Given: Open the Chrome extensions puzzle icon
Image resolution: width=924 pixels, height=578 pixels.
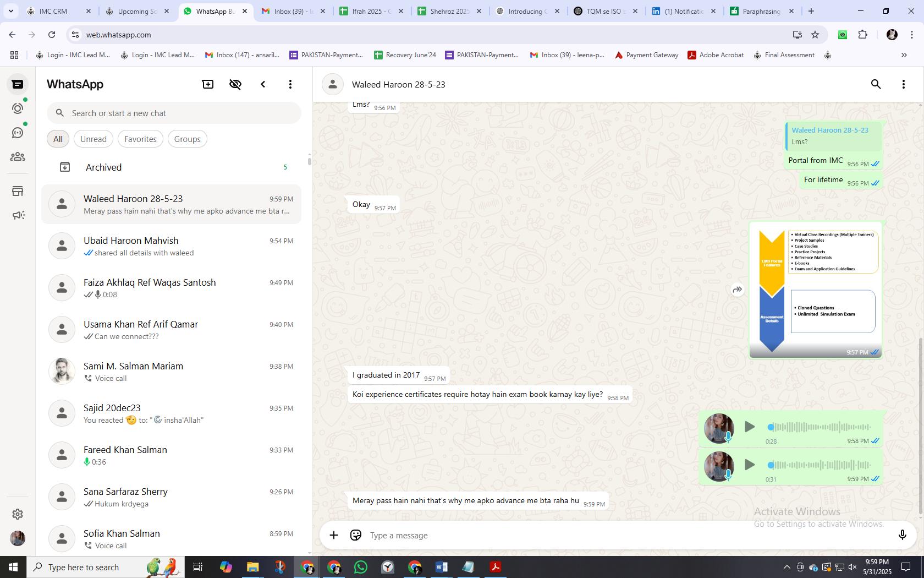Looking at the screenshot, I should (x=862, y=35).
